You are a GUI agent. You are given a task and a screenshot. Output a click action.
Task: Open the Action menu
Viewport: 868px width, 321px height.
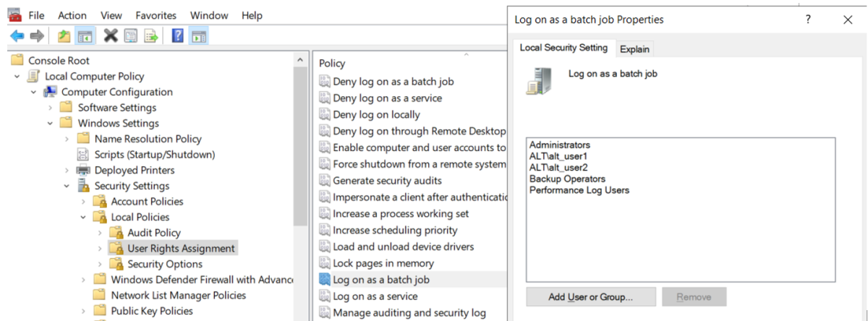pos(72,15)
